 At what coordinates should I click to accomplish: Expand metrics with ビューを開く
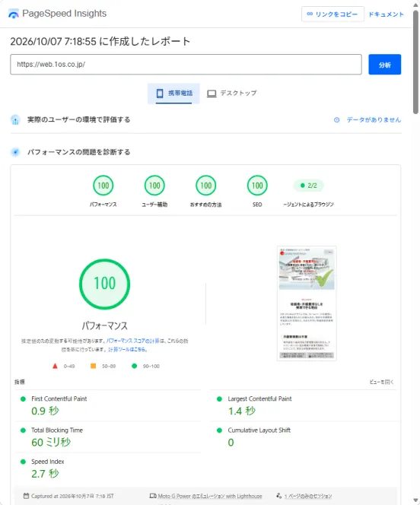pos(381,382)
